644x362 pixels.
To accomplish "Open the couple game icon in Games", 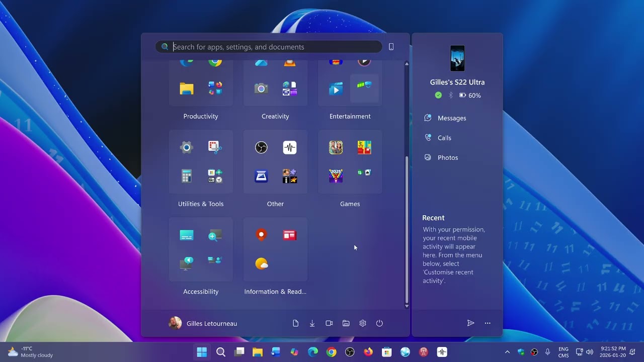I will [336, 147].
